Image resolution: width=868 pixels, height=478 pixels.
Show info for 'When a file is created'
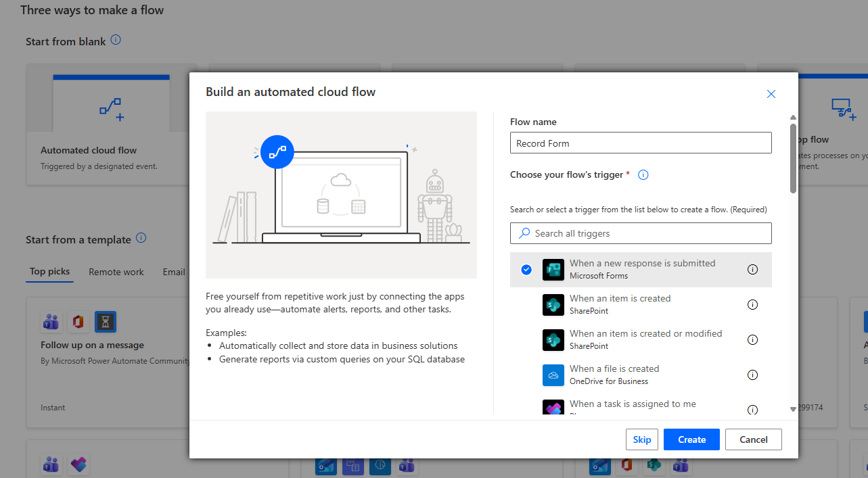752,375
